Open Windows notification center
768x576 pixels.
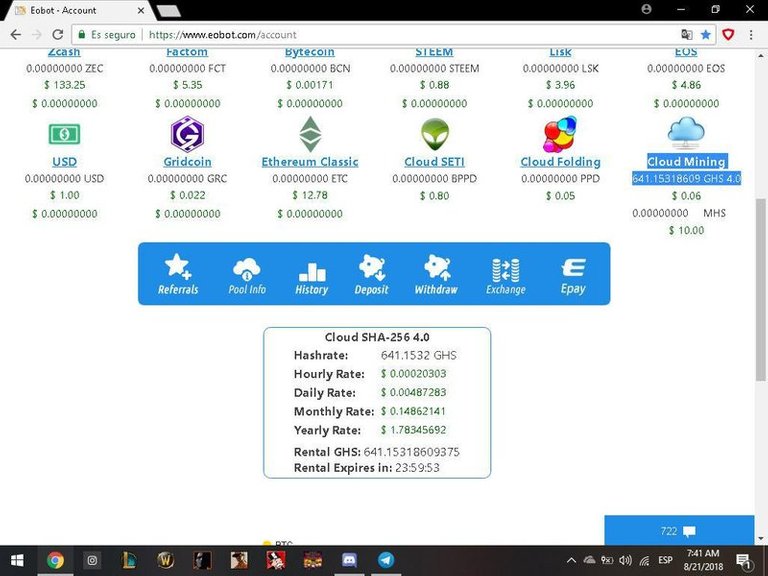[744, 560]
